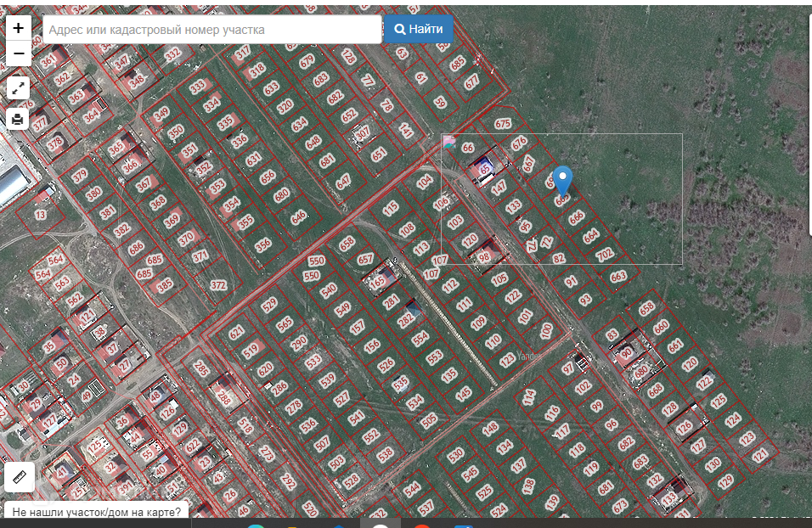Screen dimensions: 812x528
Task: Select parcel 702
Action: point(605,254)
